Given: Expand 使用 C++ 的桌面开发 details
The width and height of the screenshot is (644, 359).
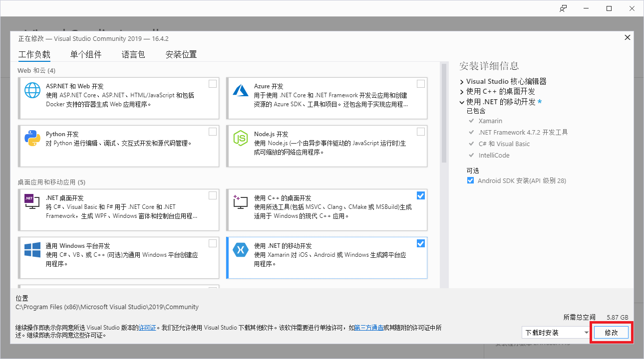Looking at the screenshot, I should click(x=462, y=92).
